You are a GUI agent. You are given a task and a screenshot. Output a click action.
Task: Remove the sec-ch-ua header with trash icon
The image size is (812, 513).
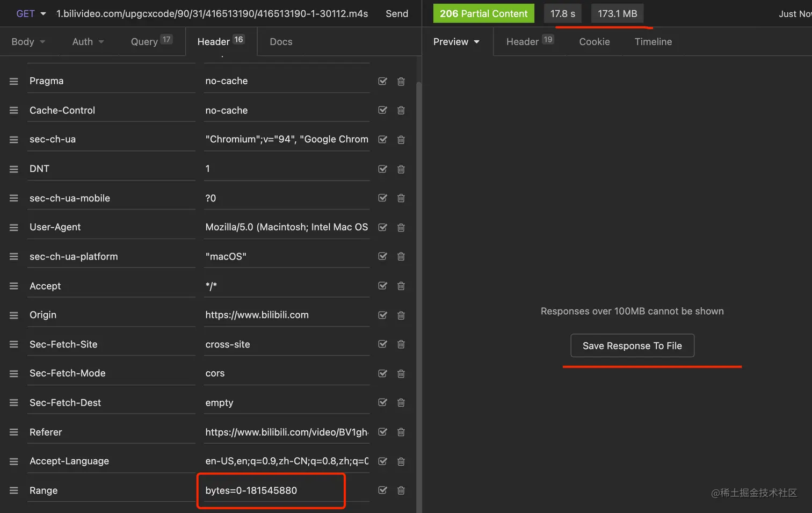[x=401, y=140]
